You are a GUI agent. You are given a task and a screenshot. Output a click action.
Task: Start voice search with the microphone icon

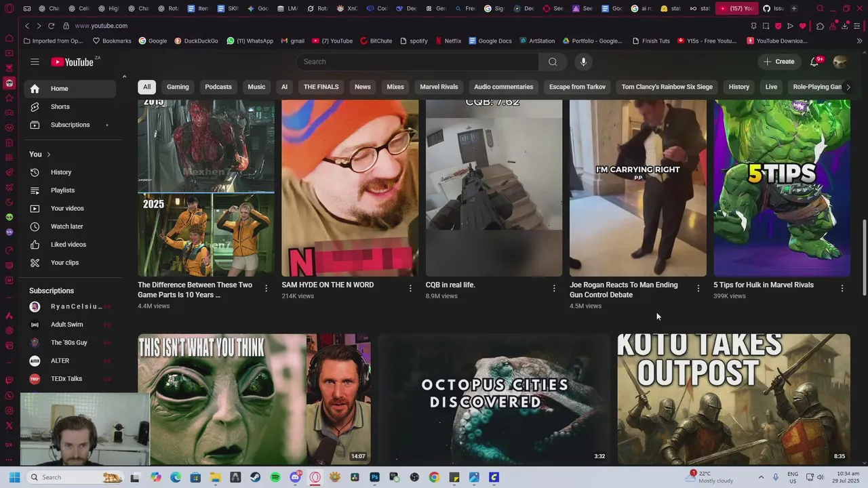(x=583, y=62)
